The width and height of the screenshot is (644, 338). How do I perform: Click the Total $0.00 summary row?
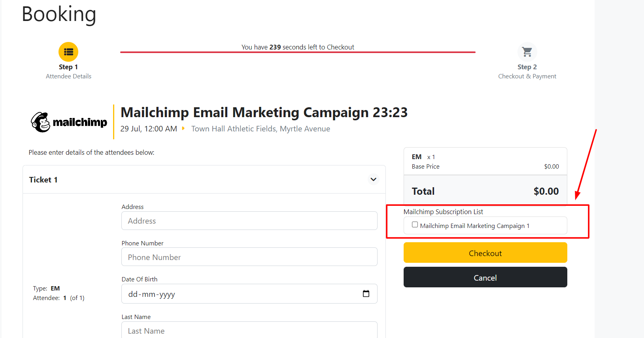[485, 191]
